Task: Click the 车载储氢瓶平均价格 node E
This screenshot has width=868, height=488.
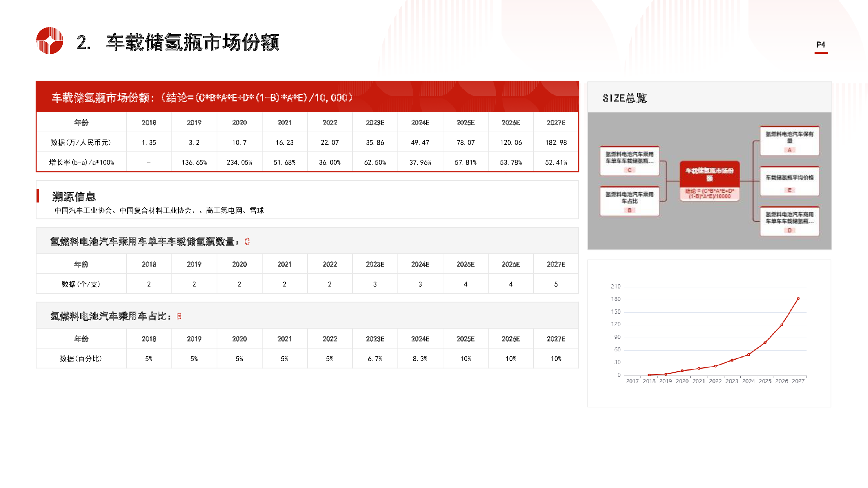Action: pyautogui.click(x=789, y=181)
